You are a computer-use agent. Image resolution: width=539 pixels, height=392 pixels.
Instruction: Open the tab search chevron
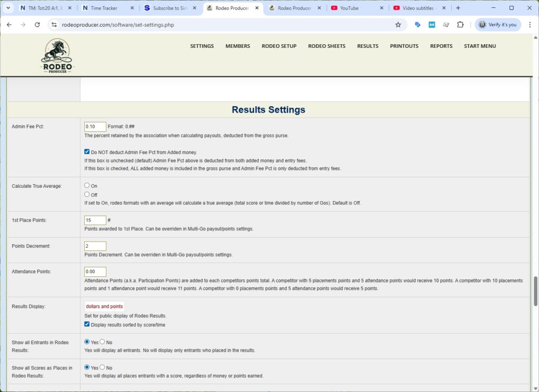[x=7, y=8]
